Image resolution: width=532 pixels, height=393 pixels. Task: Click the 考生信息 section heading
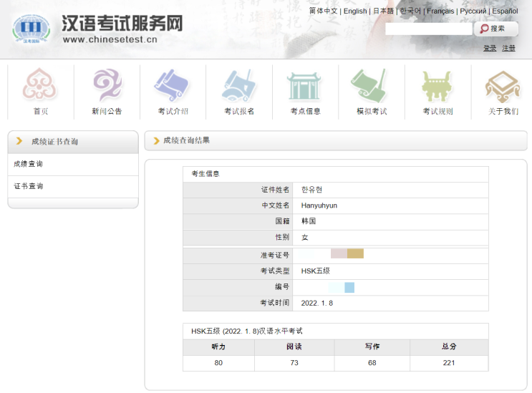pyautogui.click(x=205, y=174)
